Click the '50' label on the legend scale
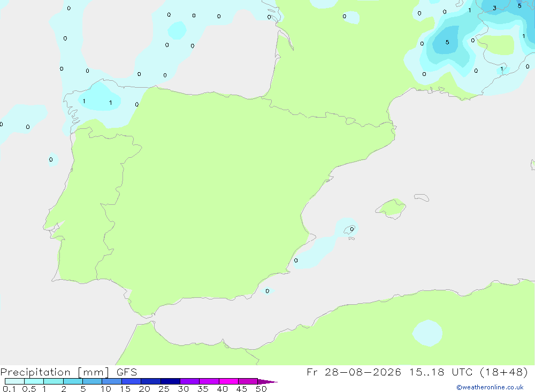The height and width of the screenshot is (392, 535). pos(261,389)
